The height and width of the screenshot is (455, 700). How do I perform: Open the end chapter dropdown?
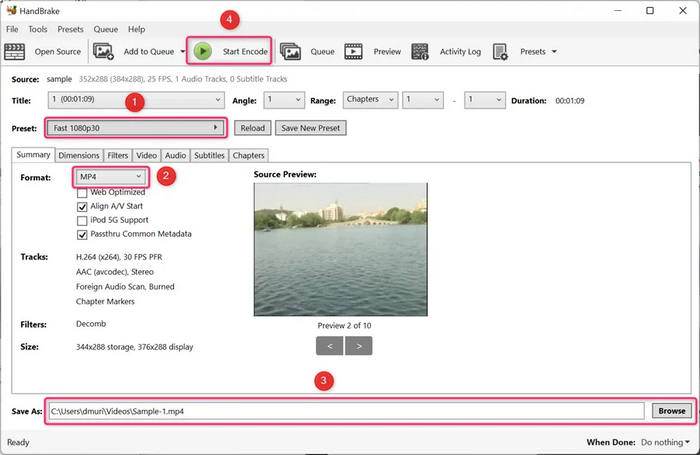485,100
